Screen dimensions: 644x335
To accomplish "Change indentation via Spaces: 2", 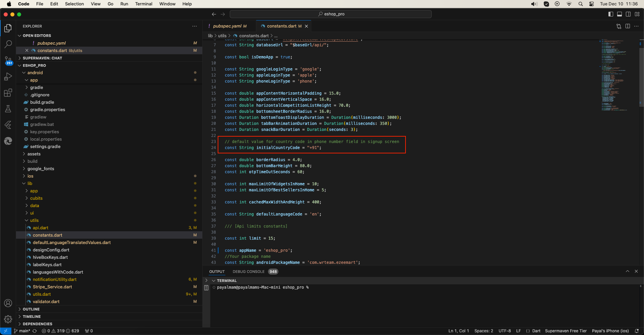I will (x=484, y=331).
